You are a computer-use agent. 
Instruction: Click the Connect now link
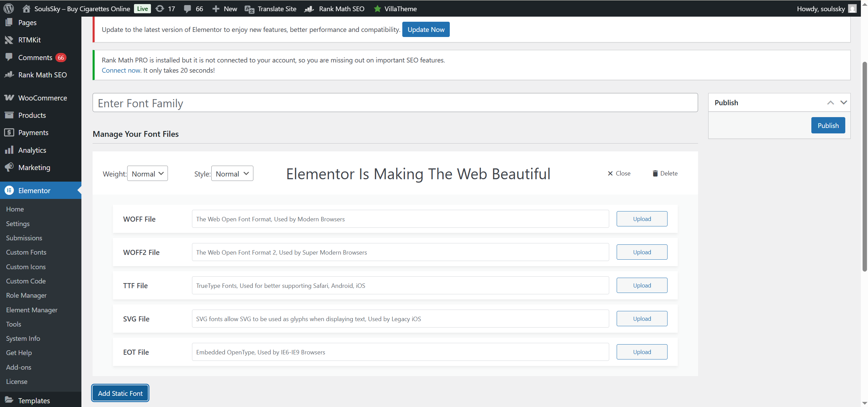pyautogui.click(x=121, y=70)
